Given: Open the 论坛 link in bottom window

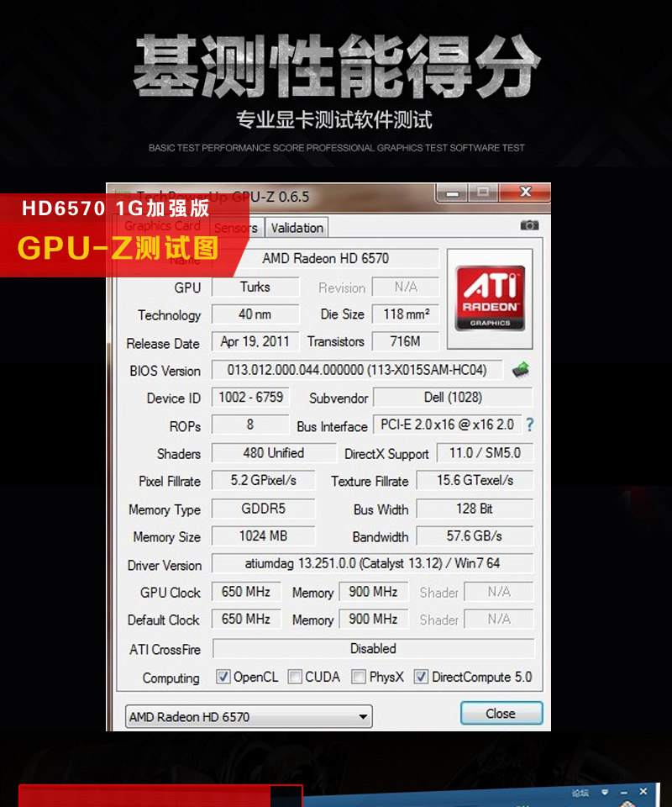Looking at the screenshot, I should 580,793.
